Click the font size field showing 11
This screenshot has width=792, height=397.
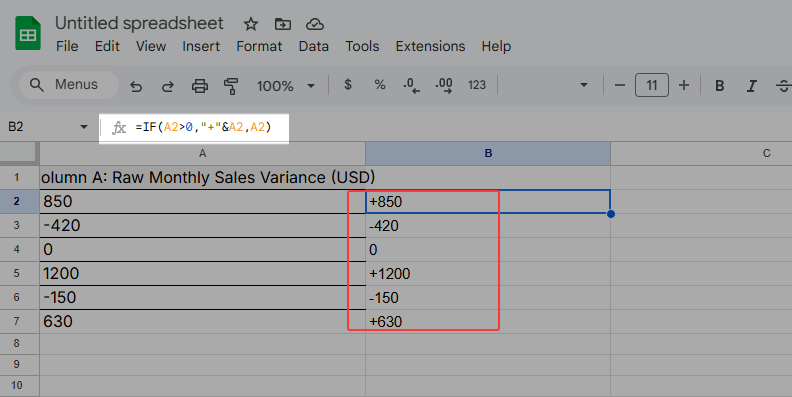click(x=652, y=85)
